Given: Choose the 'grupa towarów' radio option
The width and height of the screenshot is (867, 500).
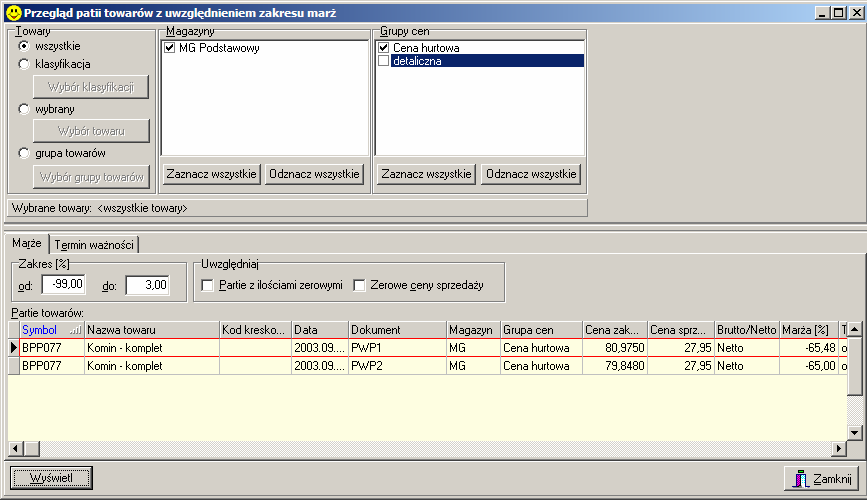Looking at the screenshot, I should point(24,153).
